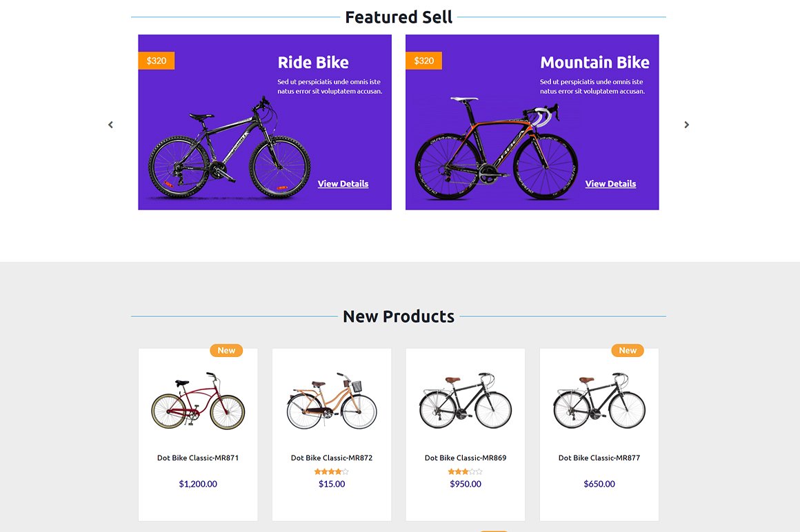Click the Dot Bike Classic-MR872 title

[x=332, y=458]
